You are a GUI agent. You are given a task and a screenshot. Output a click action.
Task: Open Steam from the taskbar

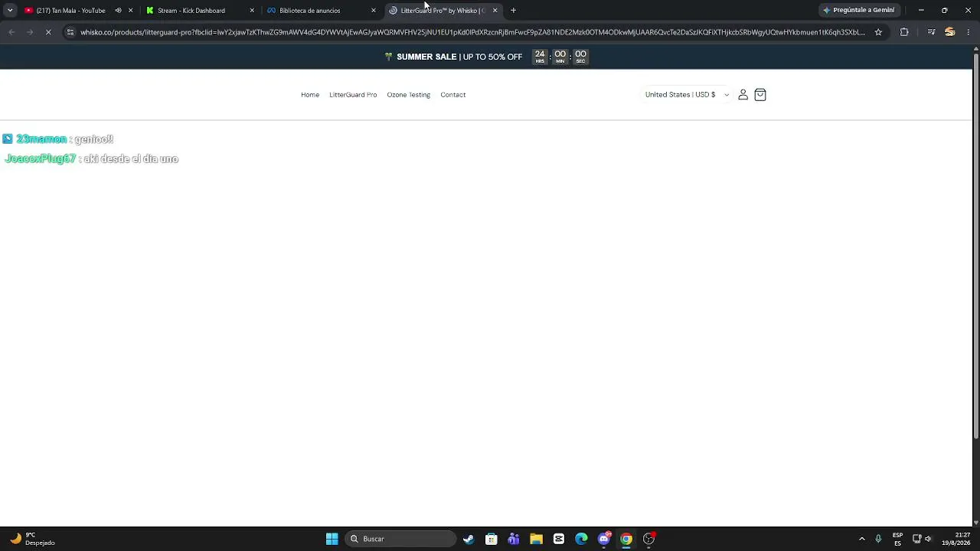click(x=469, y=539)
